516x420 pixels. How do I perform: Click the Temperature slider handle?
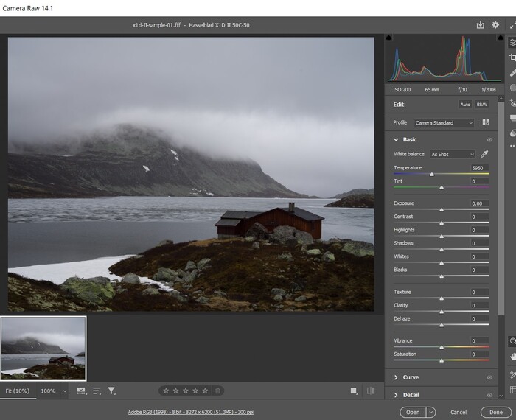pyautogui.click(x=432, y=174)
